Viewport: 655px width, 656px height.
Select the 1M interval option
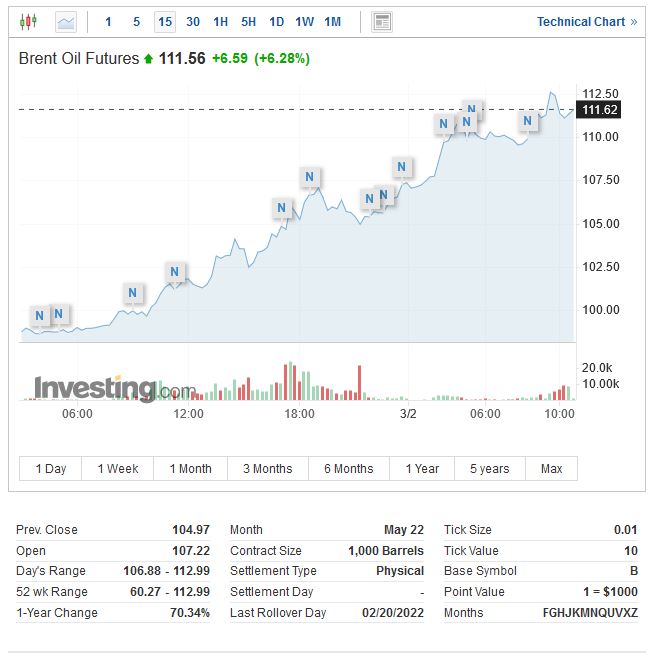coord(333,21)
